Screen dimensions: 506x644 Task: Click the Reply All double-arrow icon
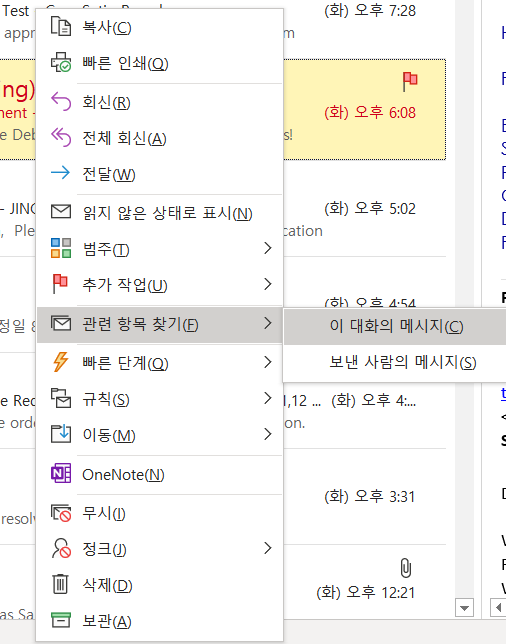(x=61, y=137)
